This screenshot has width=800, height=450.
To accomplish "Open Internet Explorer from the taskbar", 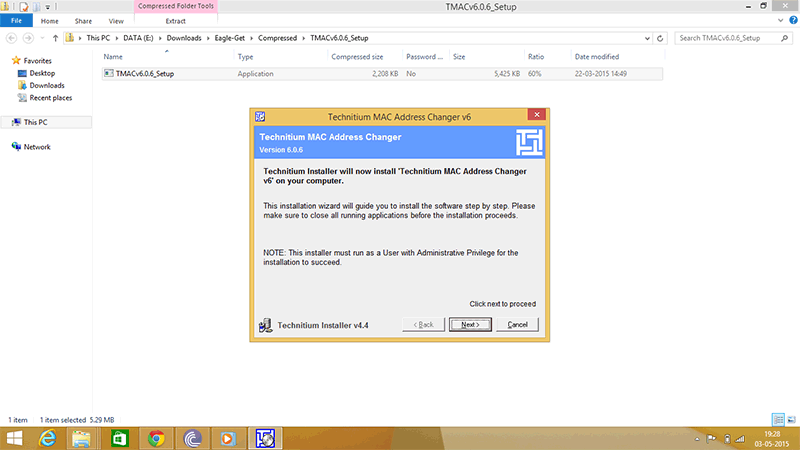I will tap(46, 438).
